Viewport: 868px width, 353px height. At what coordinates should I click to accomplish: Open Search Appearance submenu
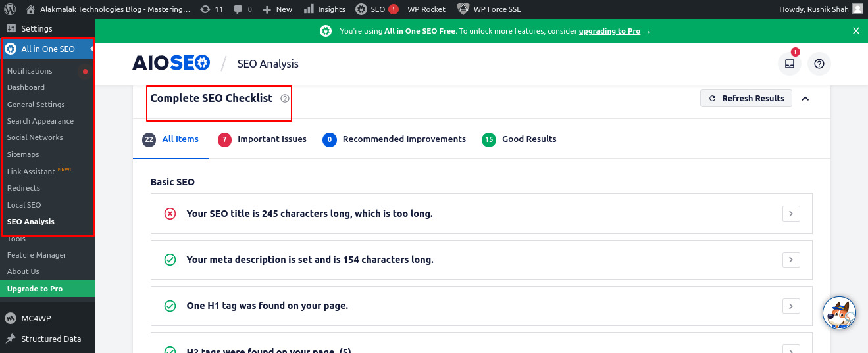[x=40, y=121]
